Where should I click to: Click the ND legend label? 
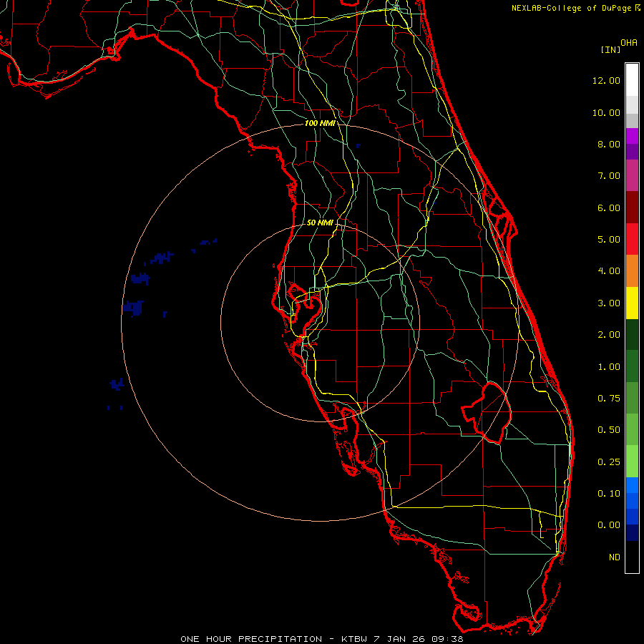coord(615,557)
